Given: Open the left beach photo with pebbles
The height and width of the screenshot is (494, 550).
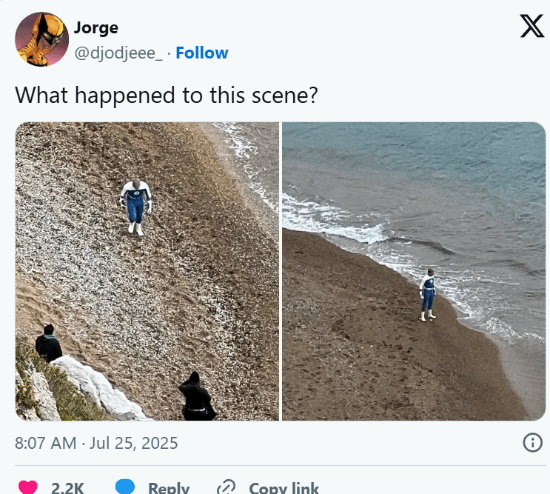Looking at the screenshot, I should (147, 271).
